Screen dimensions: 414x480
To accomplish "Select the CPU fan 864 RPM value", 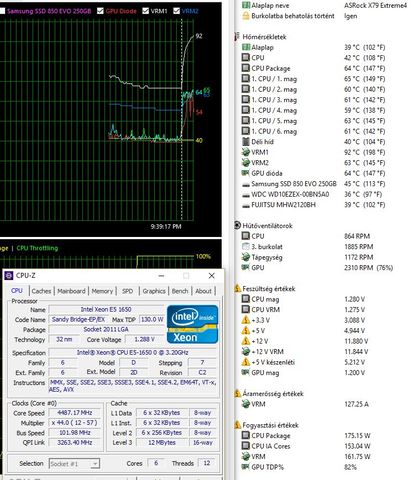I will 357,236.
